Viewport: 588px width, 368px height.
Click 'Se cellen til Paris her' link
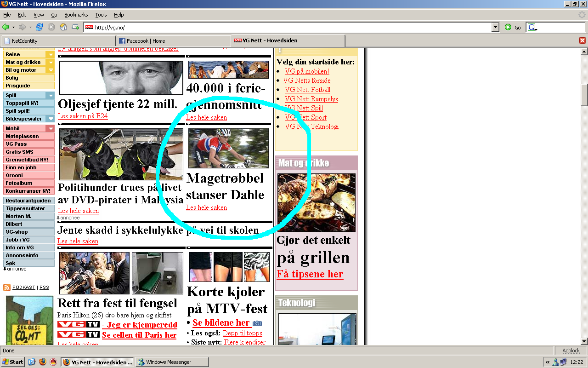point(139,335)
